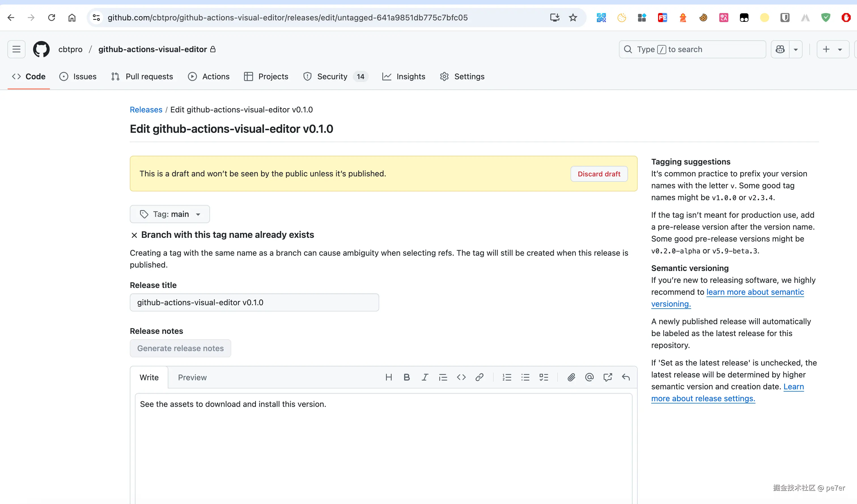Open the Actions repository tab
The width and height of the screenshot is (857, 504).
point(209,76)
